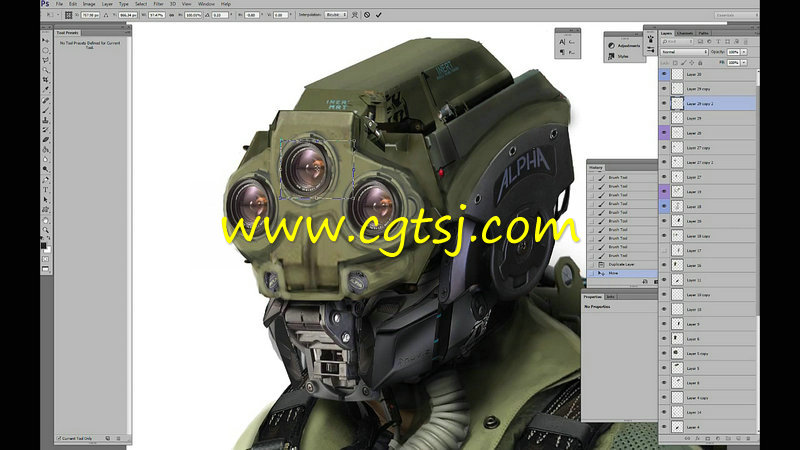Open the layer filter Kind dropdown

click(x=678, y=41)
